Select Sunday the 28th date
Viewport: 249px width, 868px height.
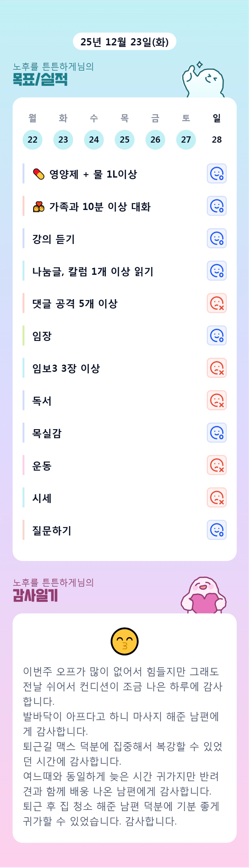coord(217,140)
